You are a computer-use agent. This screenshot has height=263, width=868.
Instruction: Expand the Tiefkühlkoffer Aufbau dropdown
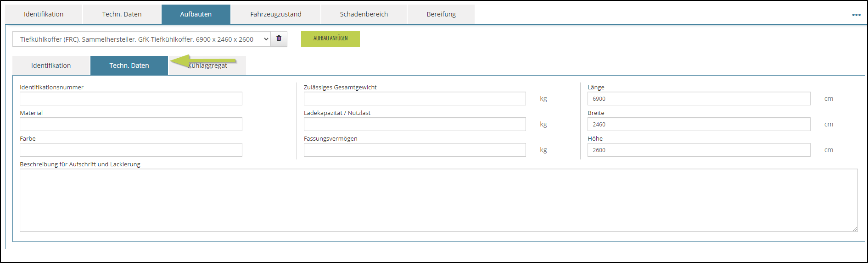click(141, 39)
